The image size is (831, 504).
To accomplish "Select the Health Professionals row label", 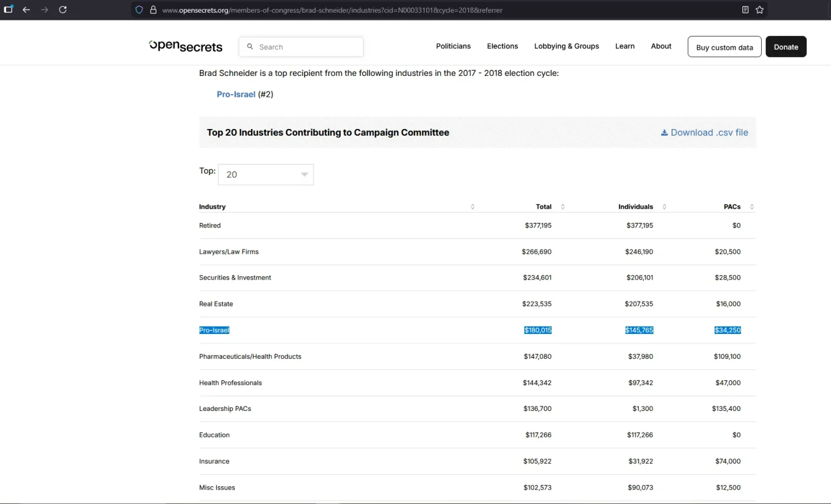I will click(x=230, y=383).
